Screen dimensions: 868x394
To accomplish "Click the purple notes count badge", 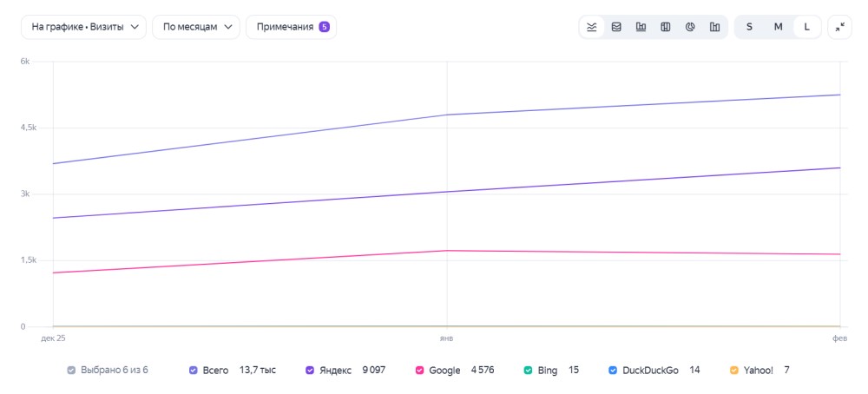I will point(325,27).
